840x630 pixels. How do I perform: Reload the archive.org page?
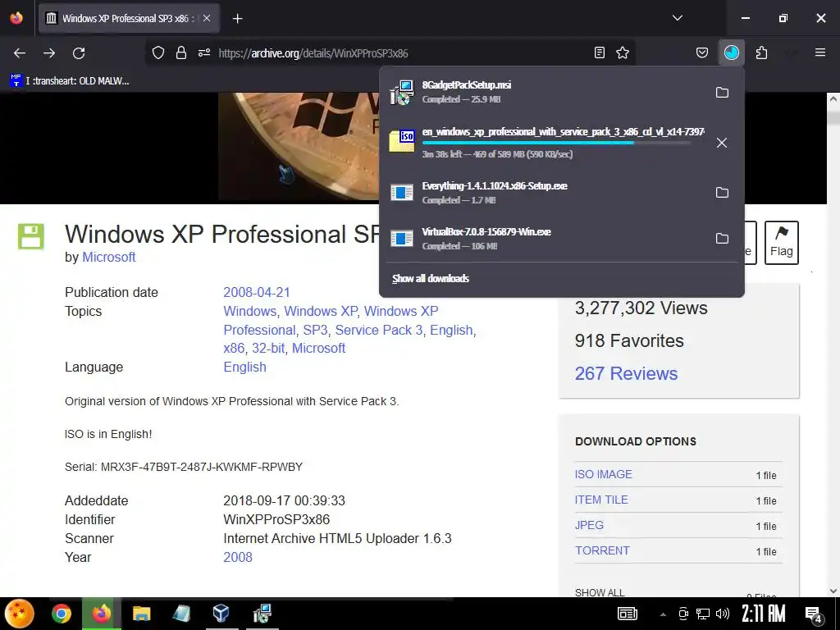(79, 53)
